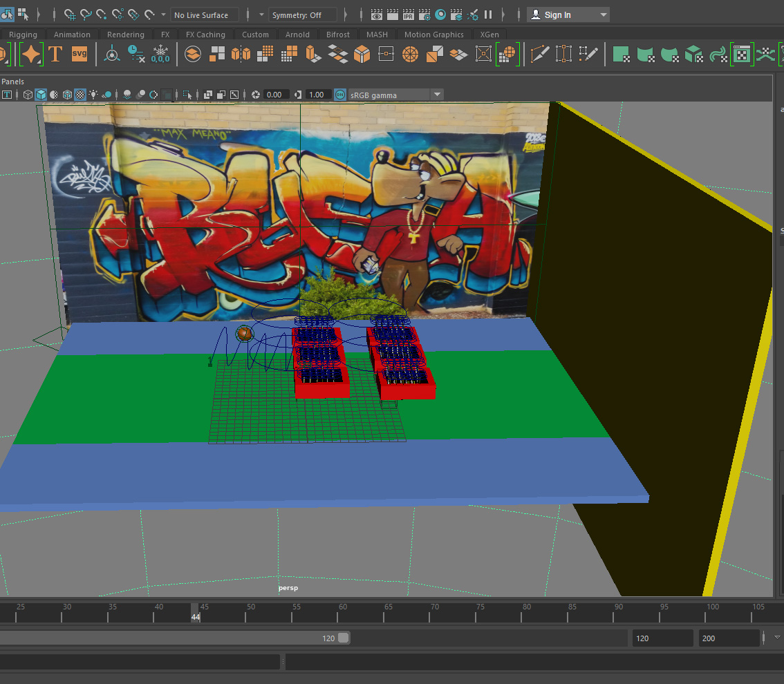Expand the snap magnets dropdown arrow
The width and height of the screenshot is (784, 684).
[163, 15]
